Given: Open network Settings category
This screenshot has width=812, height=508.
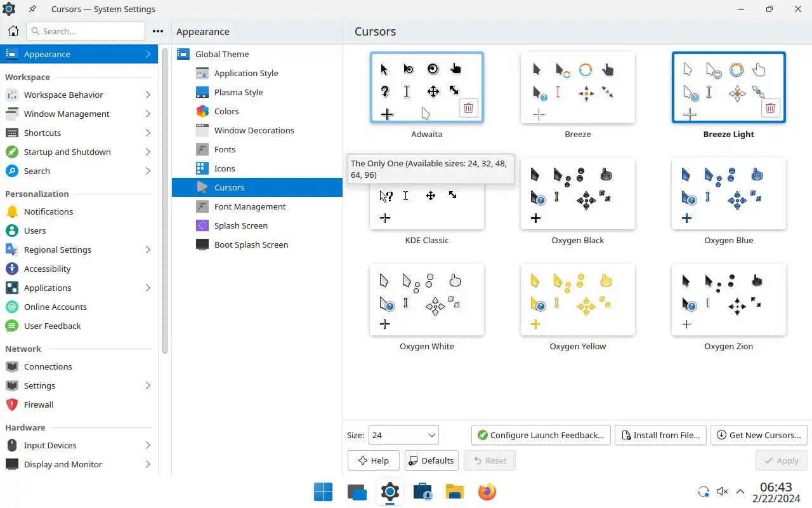Looking at the screenshot, I should 79,385.
